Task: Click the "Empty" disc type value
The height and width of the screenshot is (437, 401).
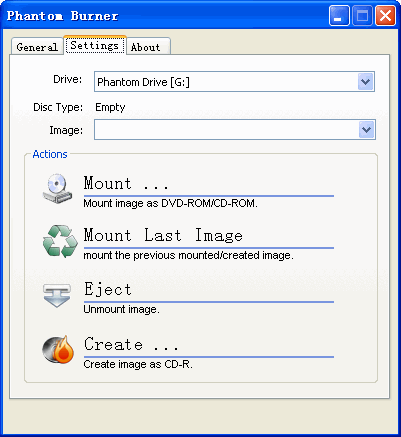Action: [x=110, y=107]
